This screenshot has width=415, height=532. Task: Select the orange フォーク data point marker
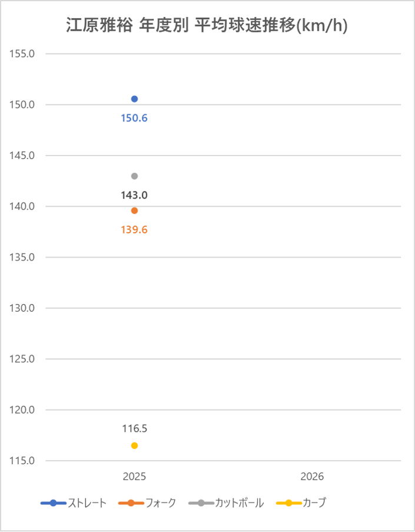(x=134, y=211)
